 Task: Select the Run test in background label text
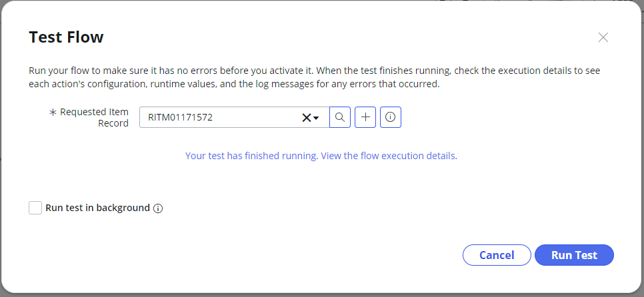coord(97,208)
